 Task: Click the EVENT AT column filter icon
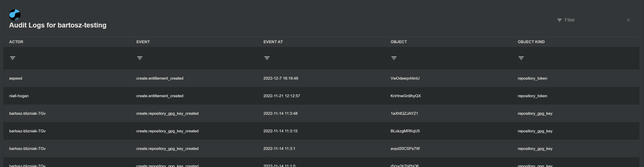click(267, 58)
